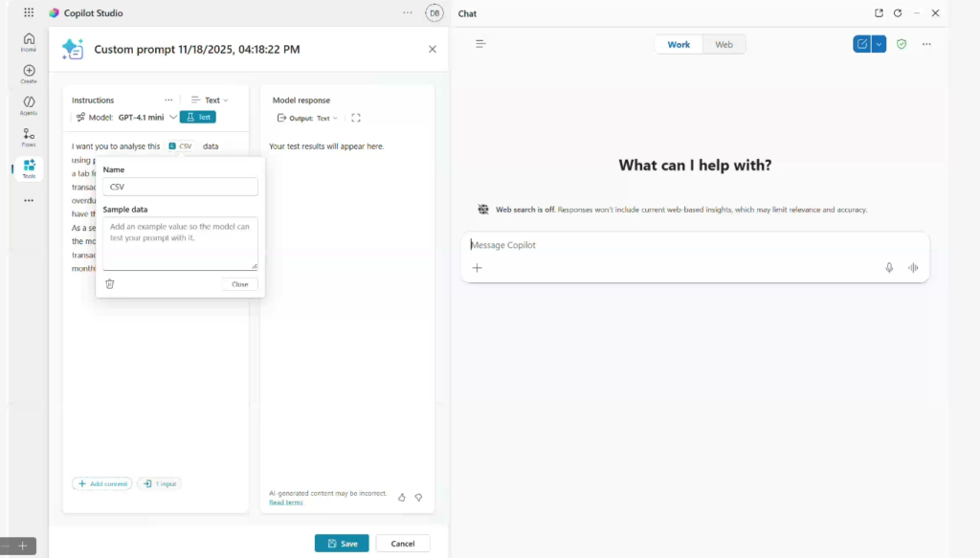The image size is (980, 558).
Task: Expand the new chat dropdown arrow
Action: pos(879,44)
